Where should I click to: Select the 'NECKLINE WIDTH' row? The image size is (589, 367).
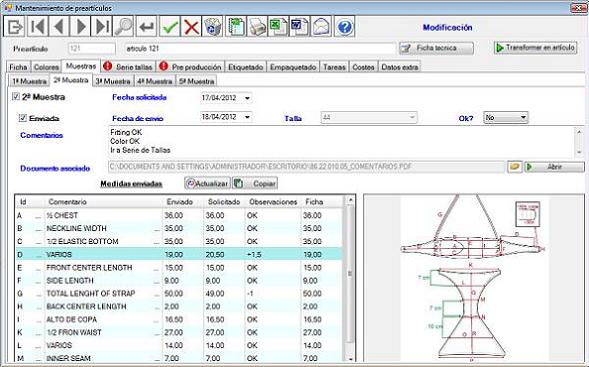(179, 228)
